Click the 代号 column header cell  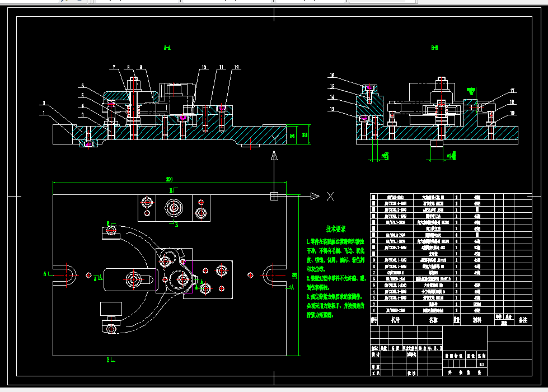tap(396, 320)
